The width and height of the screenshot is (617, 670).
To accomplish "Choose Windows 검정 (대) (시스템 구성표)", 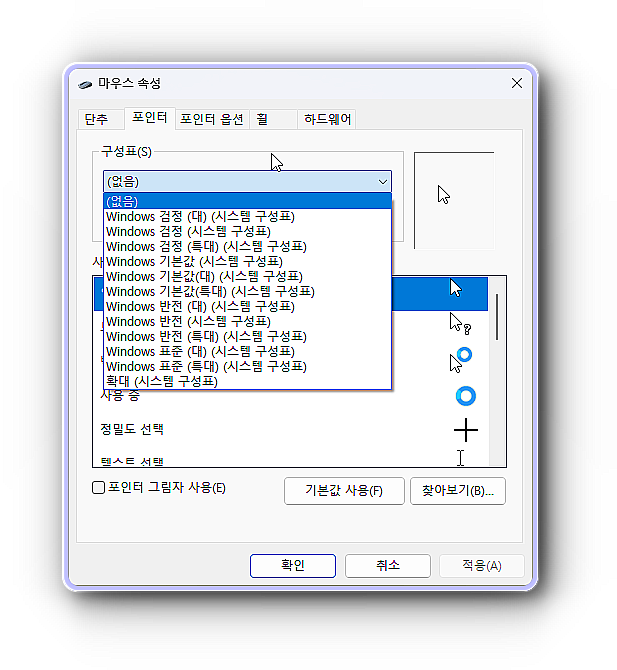I will 247,217.
